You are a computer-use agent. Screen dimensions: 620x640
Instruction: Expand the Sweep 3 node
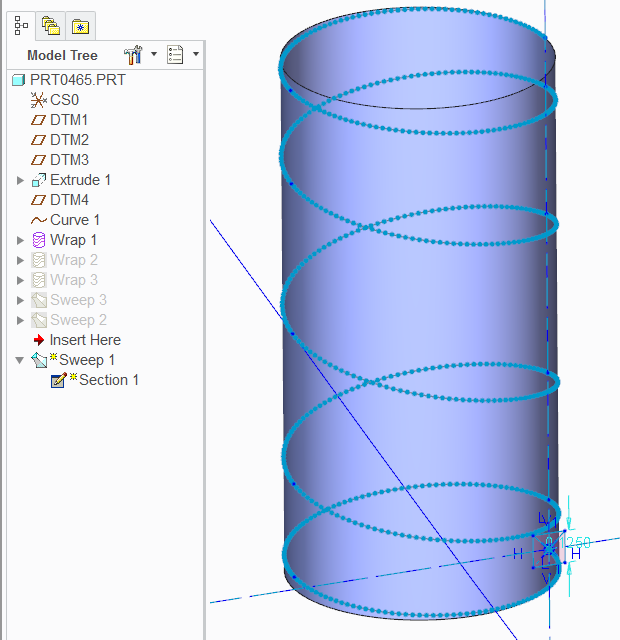click(x=20, y=300)
